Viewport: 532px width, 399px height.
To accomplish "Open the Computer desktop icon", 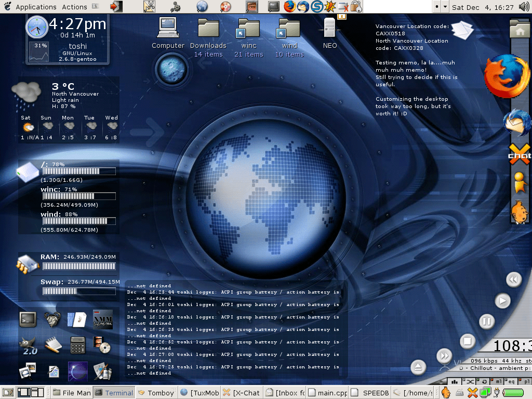I will point(168,33).
